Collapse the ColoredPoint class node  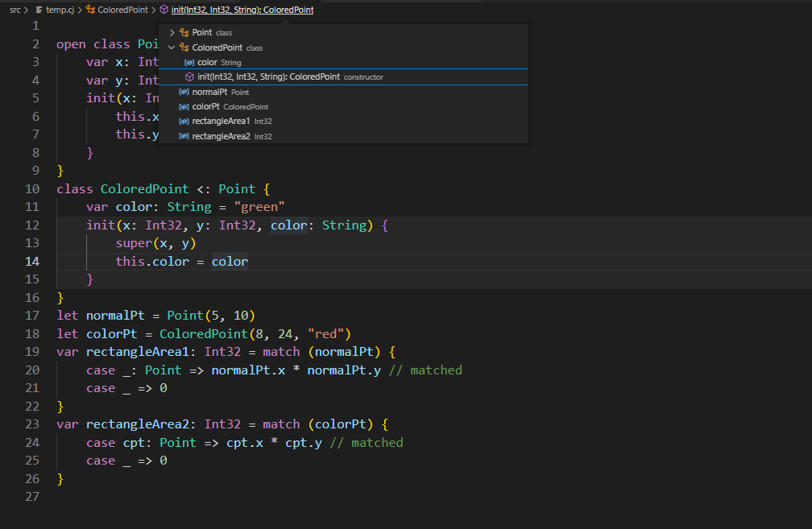coord(172,48)
